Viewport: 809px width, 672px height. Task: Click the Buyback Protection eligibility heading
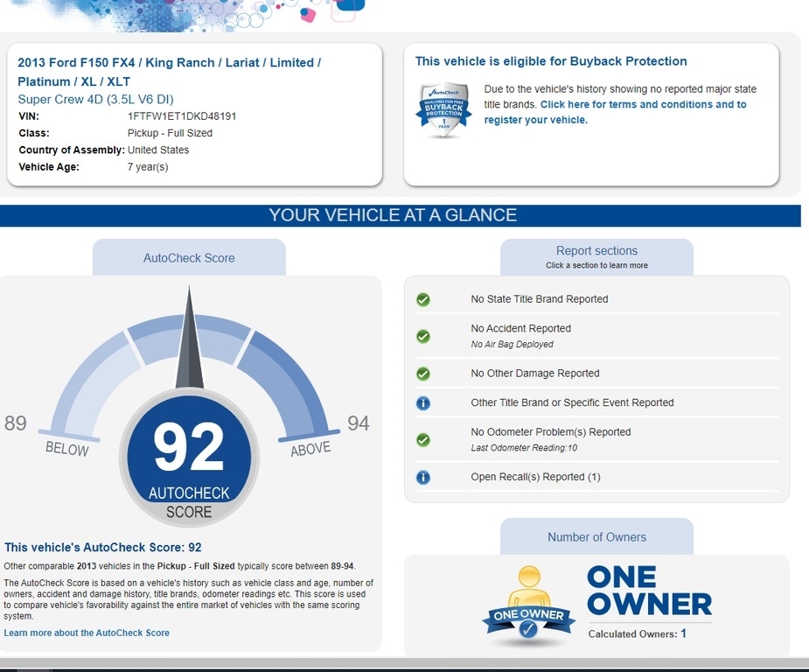(x=551, y=61)
